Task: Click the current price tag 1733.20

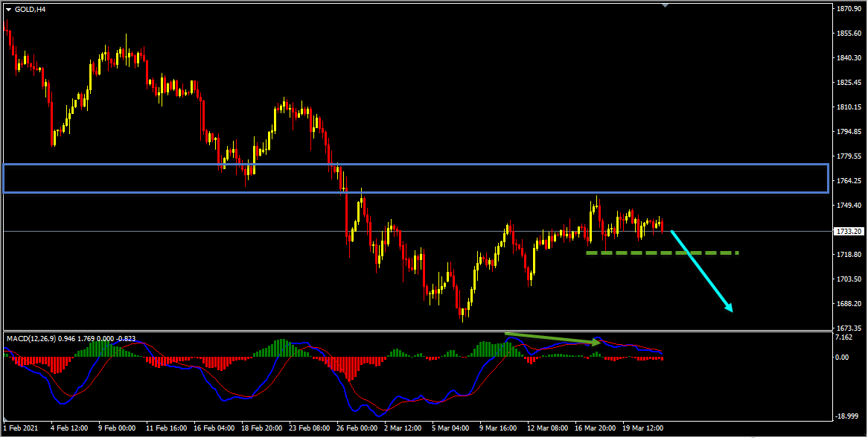Action: click(x=849, y=232)
